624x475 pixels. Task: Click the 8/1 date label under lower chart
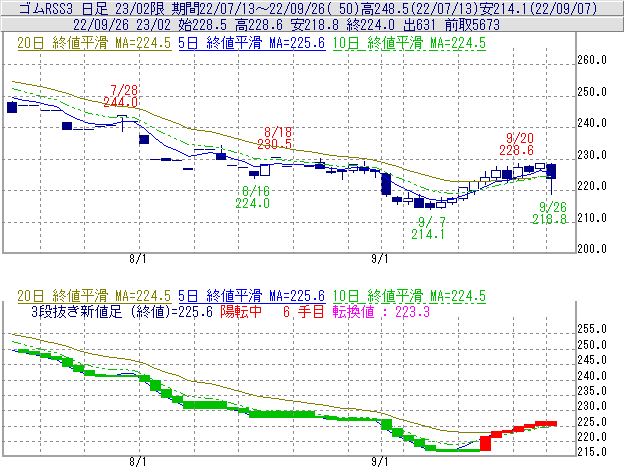click(138, 462)
